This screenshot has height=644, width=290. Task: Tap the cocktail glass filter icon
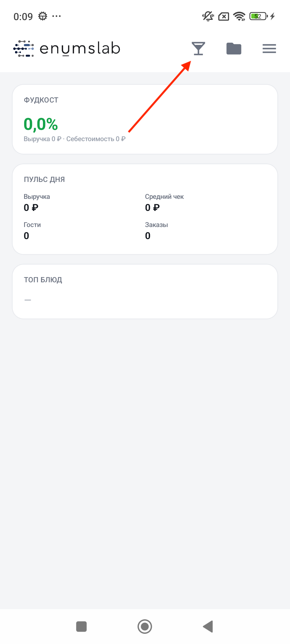[198, 49]
